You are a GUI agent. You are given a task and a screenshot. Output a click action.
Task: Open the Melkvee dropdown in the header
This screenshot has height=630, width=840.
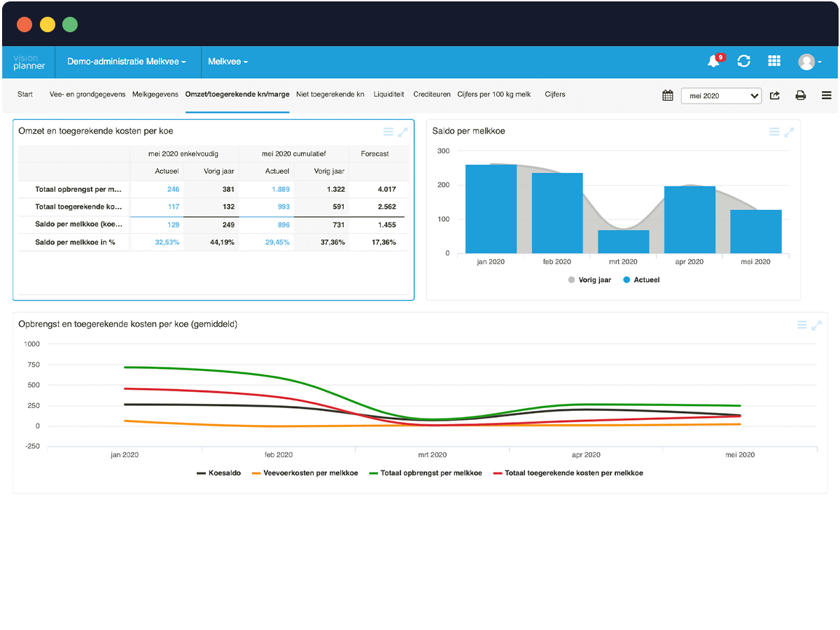click(228, 62)
